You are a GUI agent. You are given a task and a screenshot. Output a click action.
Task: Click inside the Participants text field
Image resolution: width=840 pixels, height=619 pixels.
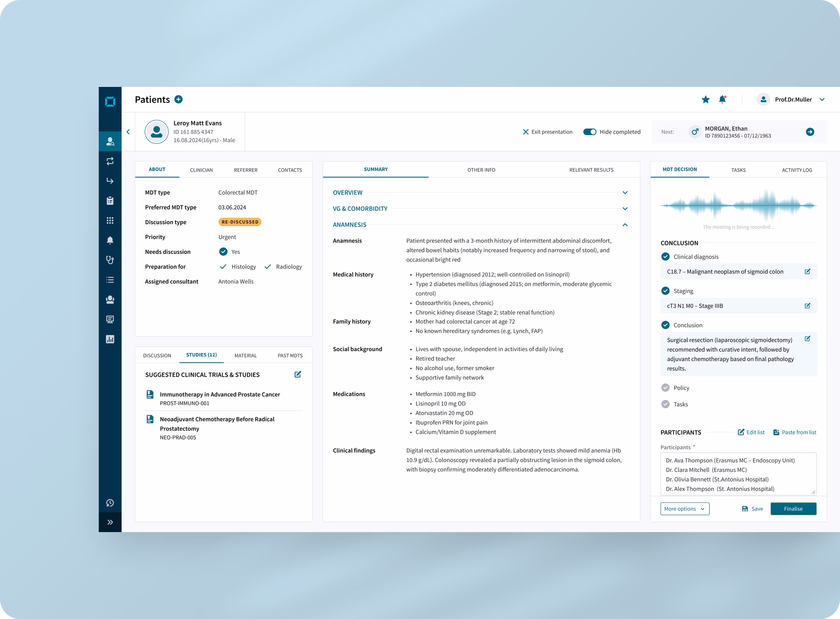point(738,474)
